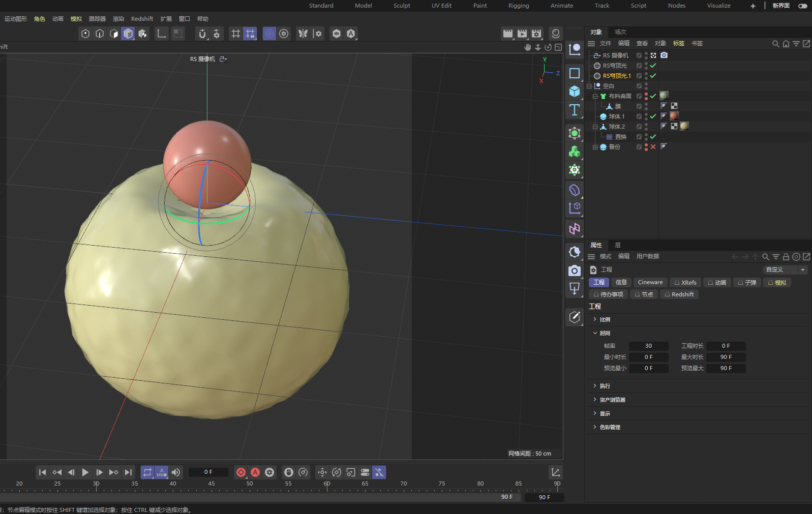Toggle the loop playback icon
Screen dimensions: 812x514
[x=147, y=472]
